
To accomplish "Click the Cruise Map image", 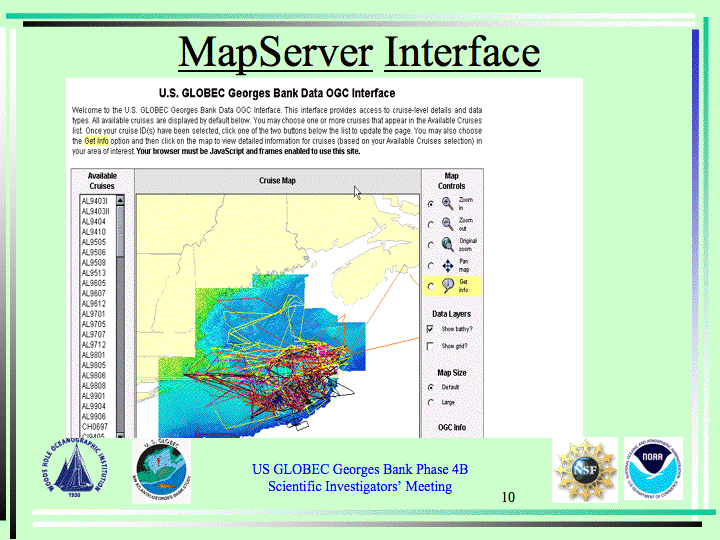I will point(278,316).
